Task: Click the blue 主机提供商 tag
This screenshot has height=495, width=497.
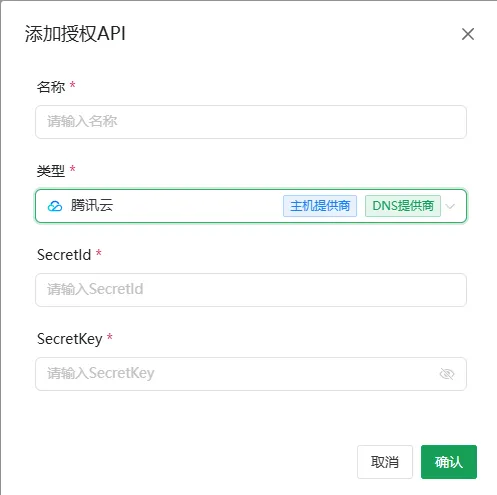Action: (x=320, y=206)
